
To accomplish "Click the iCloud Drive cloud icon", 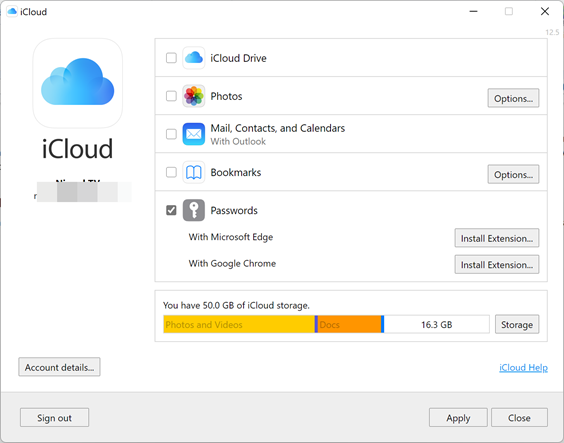I will click(x=194, y=58).
